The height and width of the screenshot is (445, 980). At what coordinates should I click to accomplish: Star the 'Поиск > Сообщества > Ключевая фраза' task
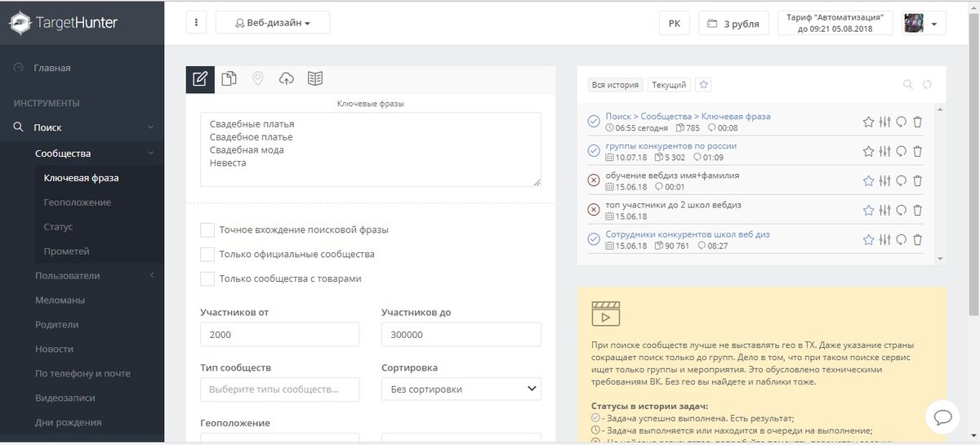869,122
